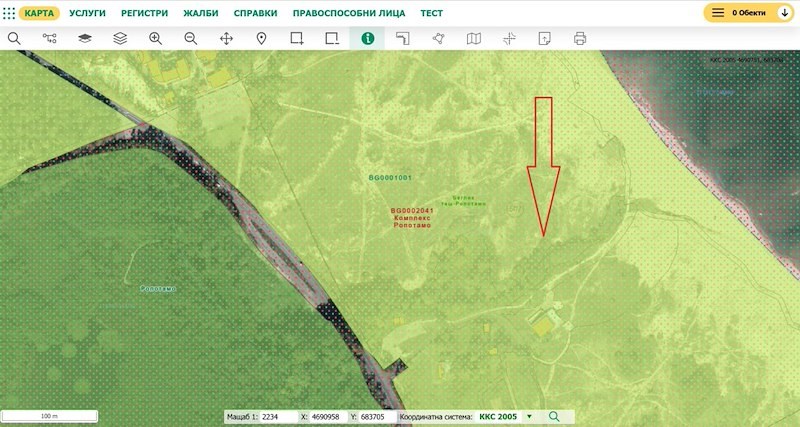Expand the objects list download arrow
The image size is (800, 427).
click(x=784, y=13)
